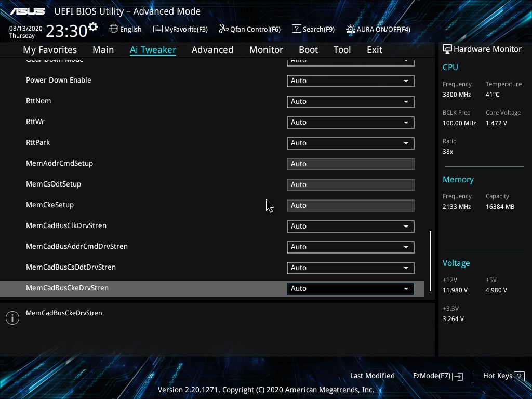
Task: Toggle AURA ON/OFF(F4)
Action: point(378,29)
